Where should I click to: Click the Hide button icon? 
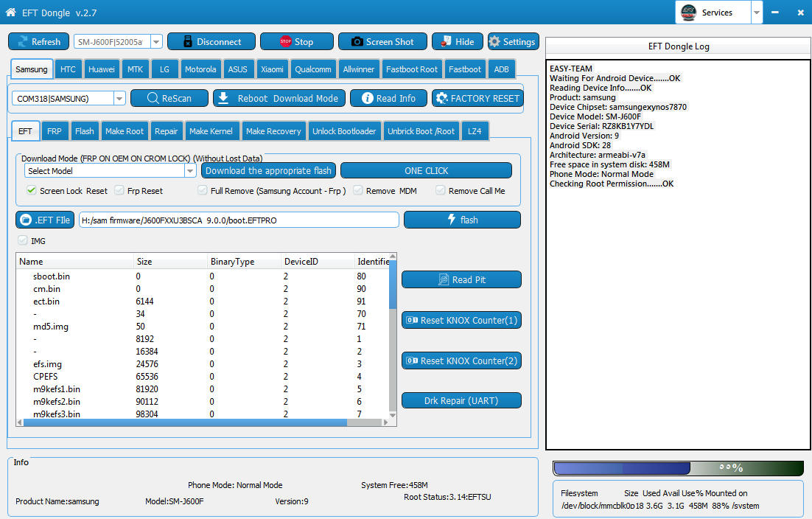pos(445,41)
